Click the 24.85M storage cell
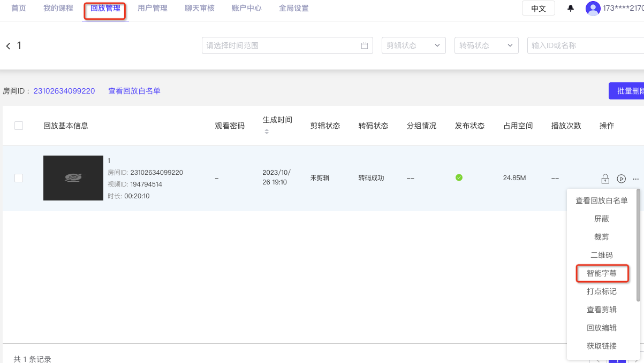The width and height of the screenshot is (644, 363). click(x=514, y=178)
